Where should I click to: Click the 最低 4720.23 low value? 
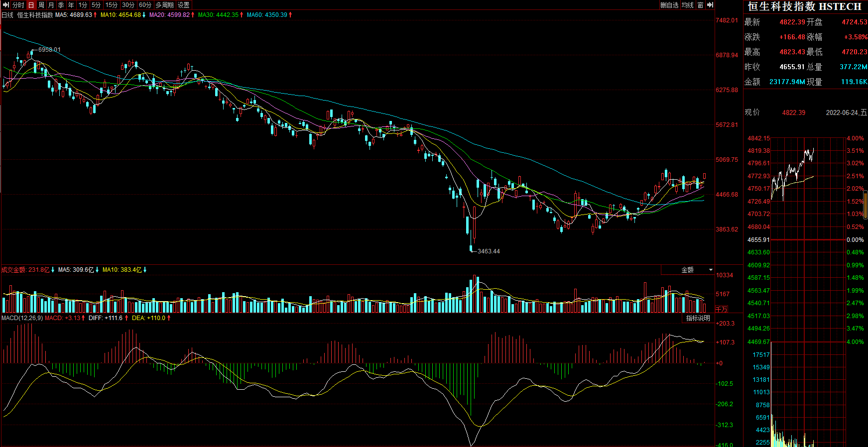click(x=855, y=52)
